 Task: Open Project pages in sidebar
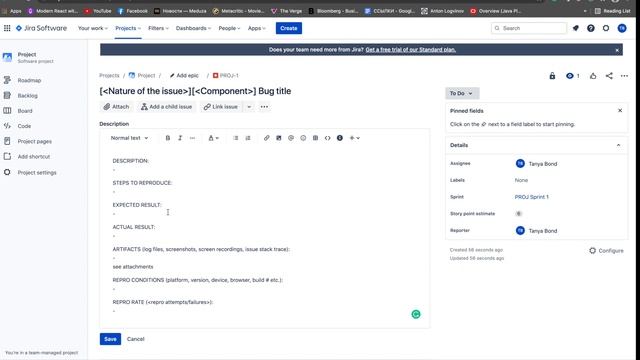click(34, 142)
